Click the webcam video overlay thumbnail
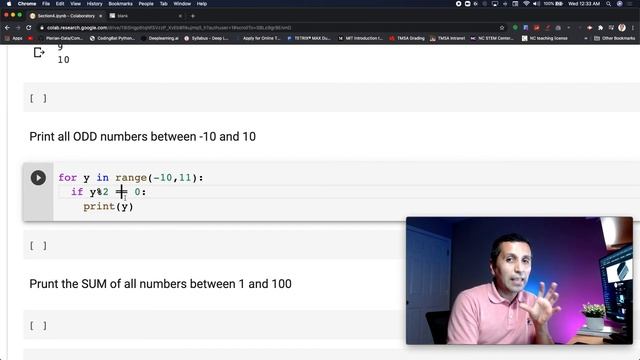The image size is (640, 360). [x=519, y=281]
